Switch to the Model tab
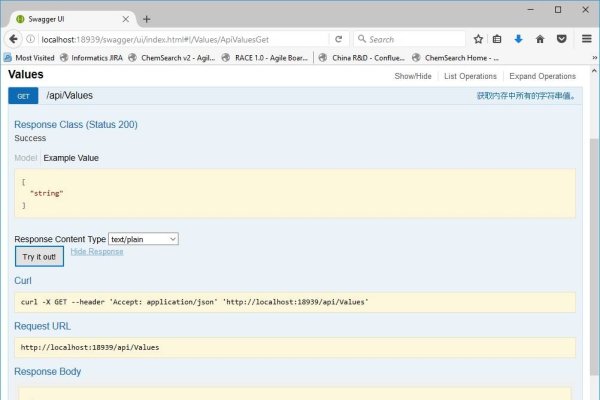The width and height of the screenshot is (600, 400). 26,158
